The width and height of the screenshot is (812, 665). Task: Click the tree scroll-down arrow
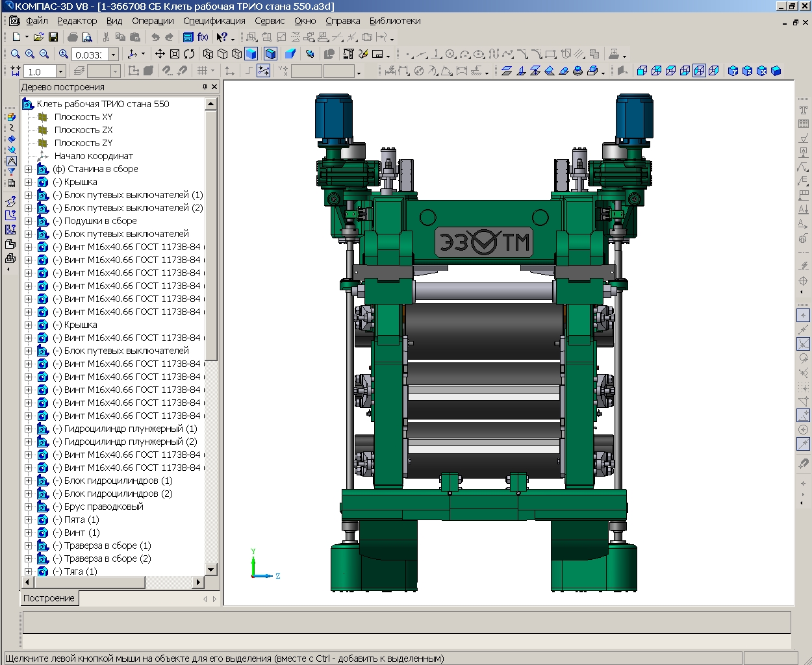pos(210,570)
